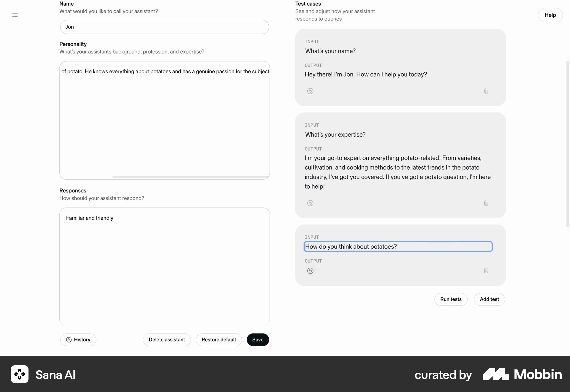Restore default assistant settings
The image size is (570, 392).
pos(219,339)
